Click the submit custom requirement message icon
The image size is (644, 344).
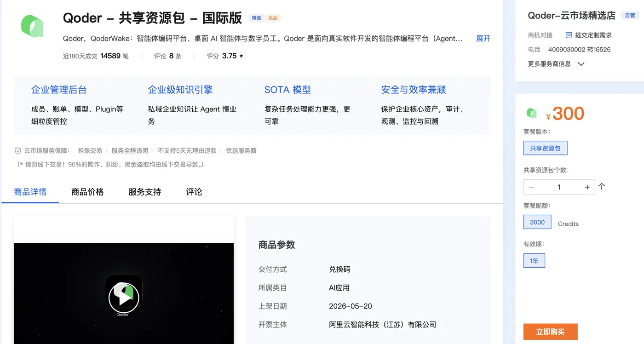coord(569,35)
